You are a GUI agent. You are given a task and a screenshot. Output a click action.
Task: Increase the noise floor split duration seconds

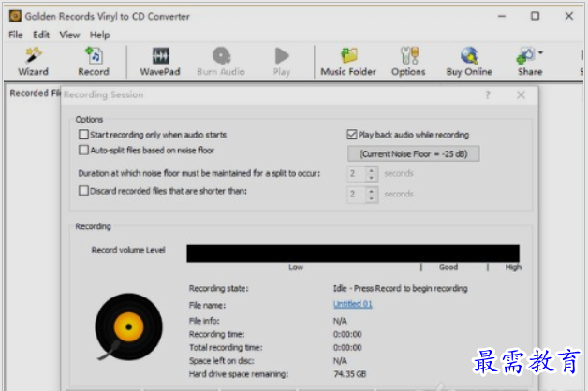372,169
